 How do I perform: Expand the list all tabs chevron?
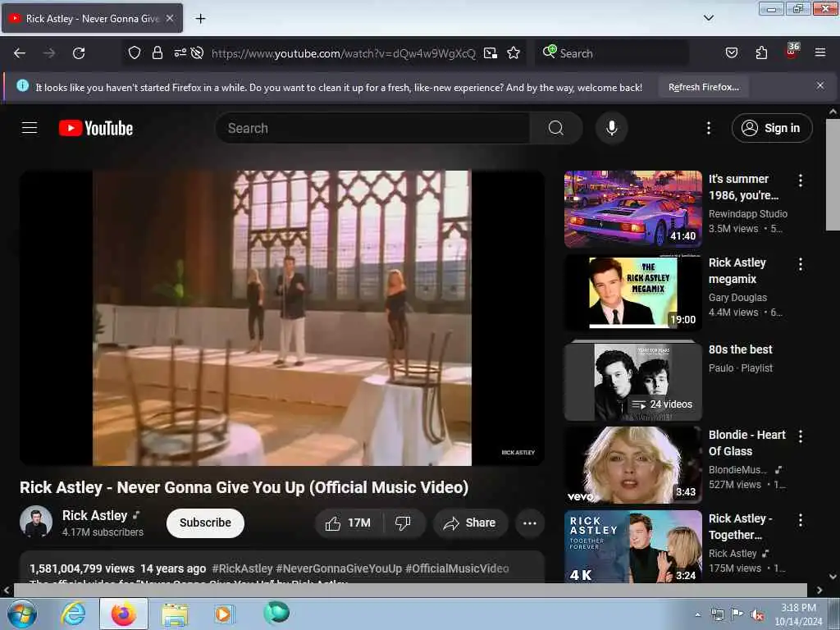(708, 18)
